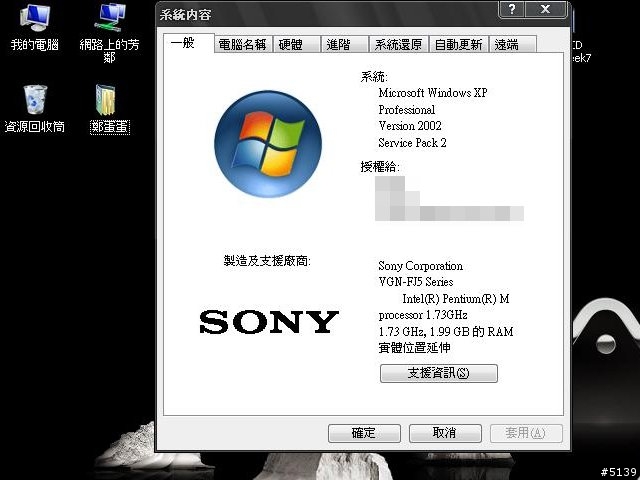This screenshot has height=480, width=640.
Task: Click the question mark help button
Action: pyautogui.click(x=512, y=9)
